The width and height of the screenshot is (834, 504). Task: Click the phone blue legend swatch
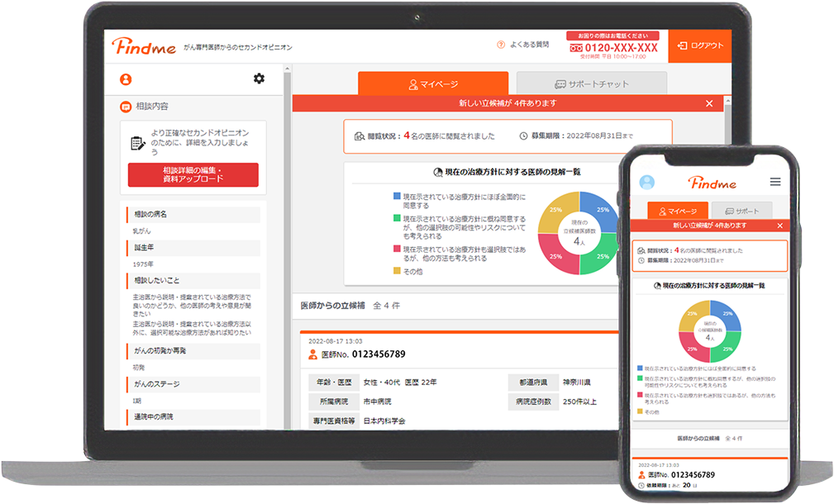[x=640, y=368]
